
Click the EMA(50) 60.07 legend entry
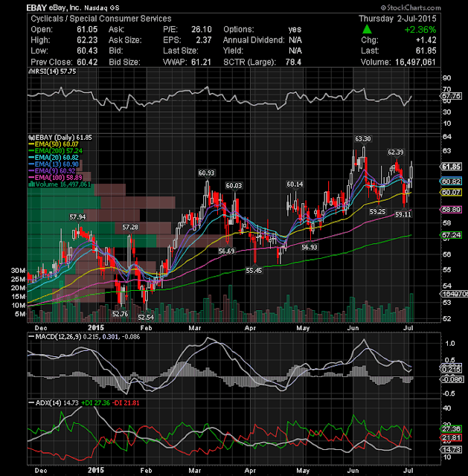pyautogui.click(x=54, y=144)
